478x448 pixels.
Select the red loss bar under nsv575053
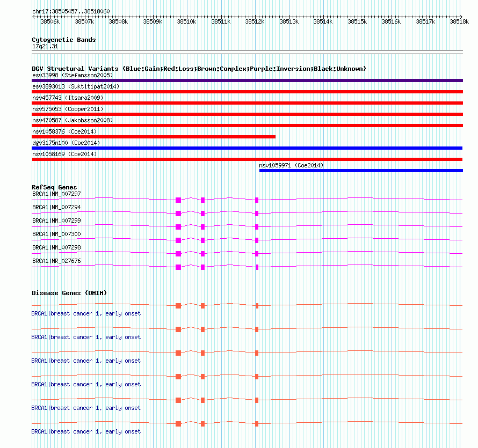tap(247, 114)
